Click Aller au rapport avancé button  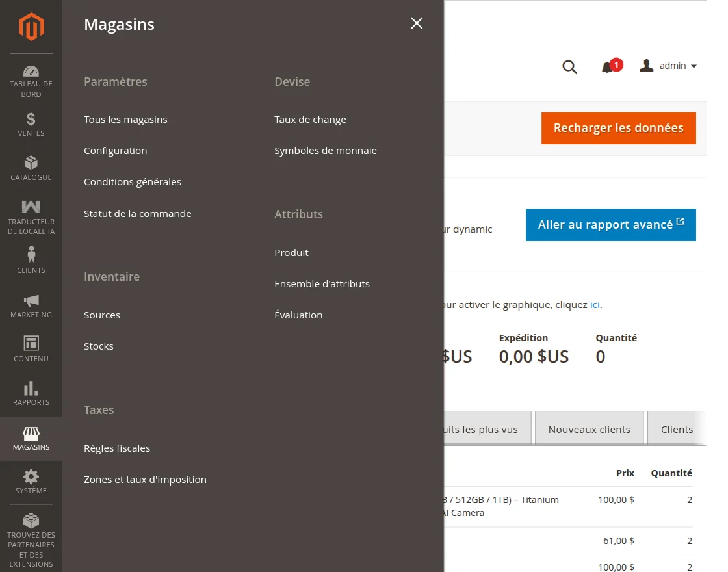pos(610,225)
